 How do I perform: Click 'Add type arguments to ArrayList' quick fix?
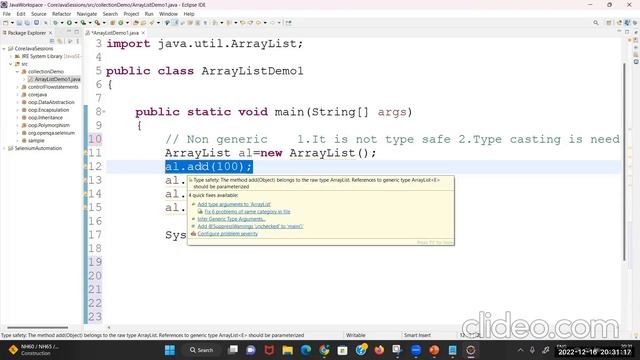[x=234, y=204]
